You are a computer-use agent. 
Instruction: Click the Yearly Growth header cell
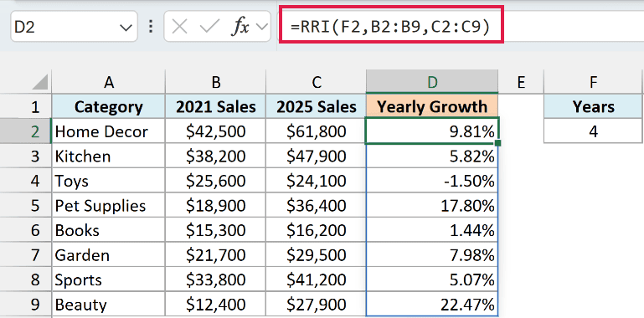432,106
